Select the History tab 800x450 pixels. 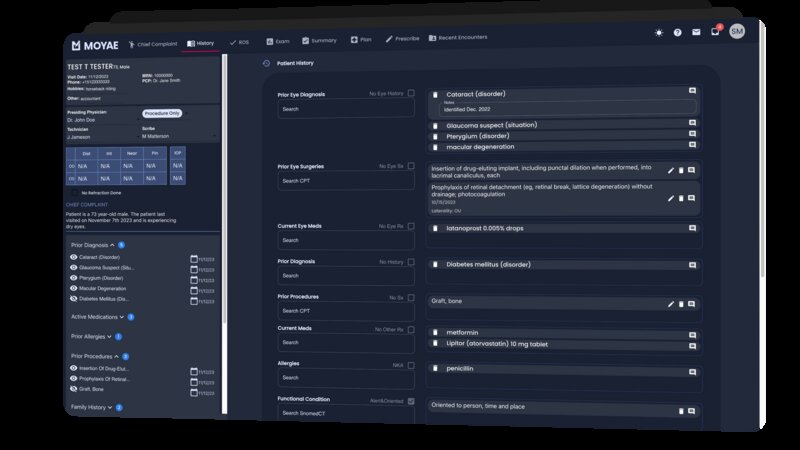(x=201, y=43)
